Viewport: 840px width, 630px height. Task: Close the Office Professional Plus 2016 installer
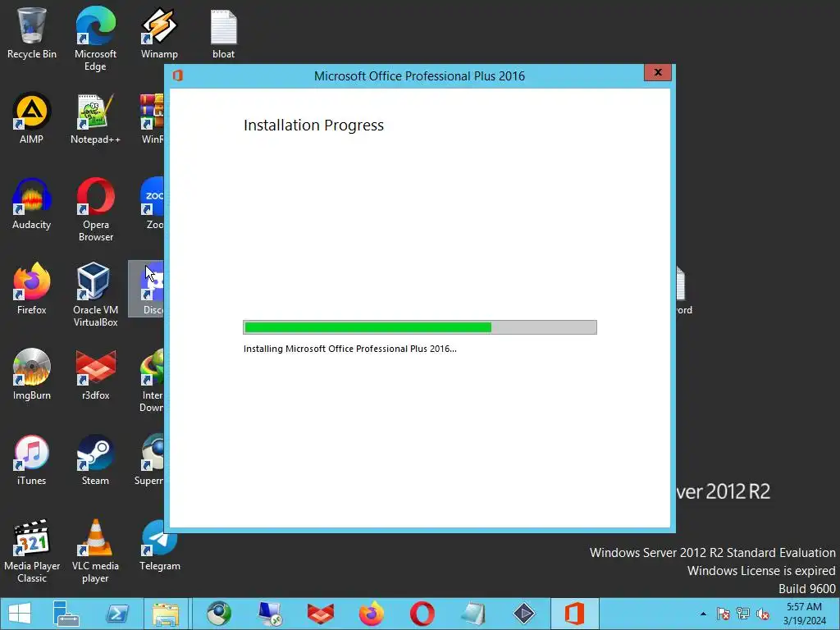[658, 72]
